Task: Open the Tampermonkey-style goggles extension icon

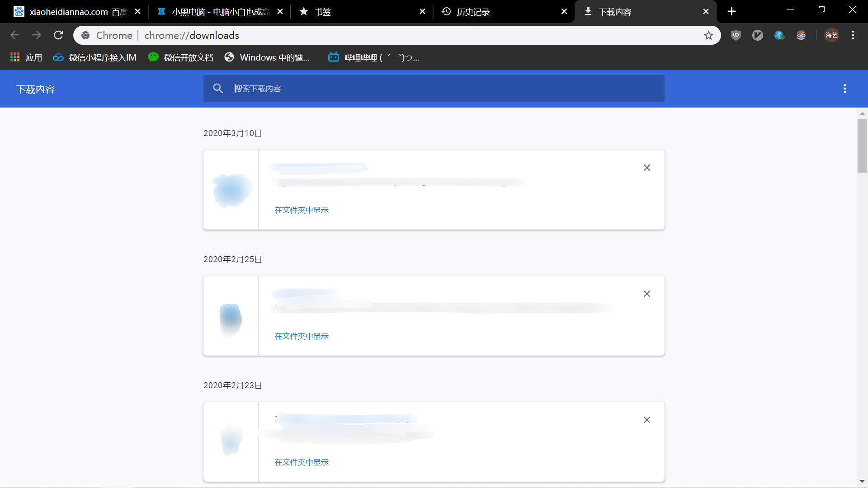Action: (801, 35)
